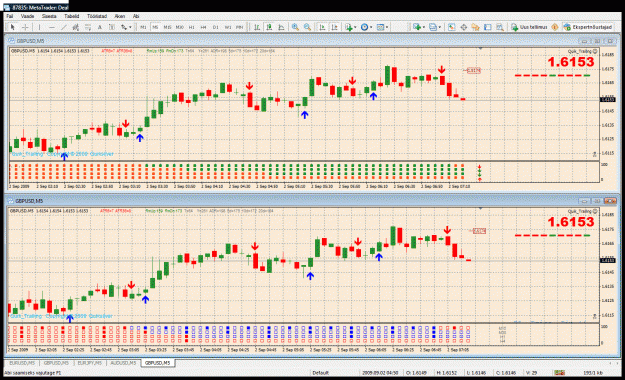The width and height of the screenshot is (625, 380).
Task: Select the trendline drawing tool
Action: coord(64,27)
